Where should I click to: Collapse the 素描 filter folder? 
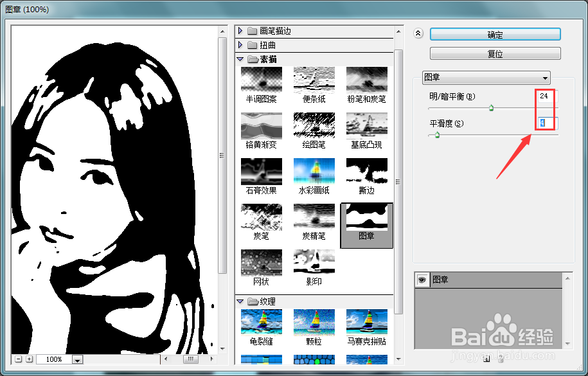(240, 59)
